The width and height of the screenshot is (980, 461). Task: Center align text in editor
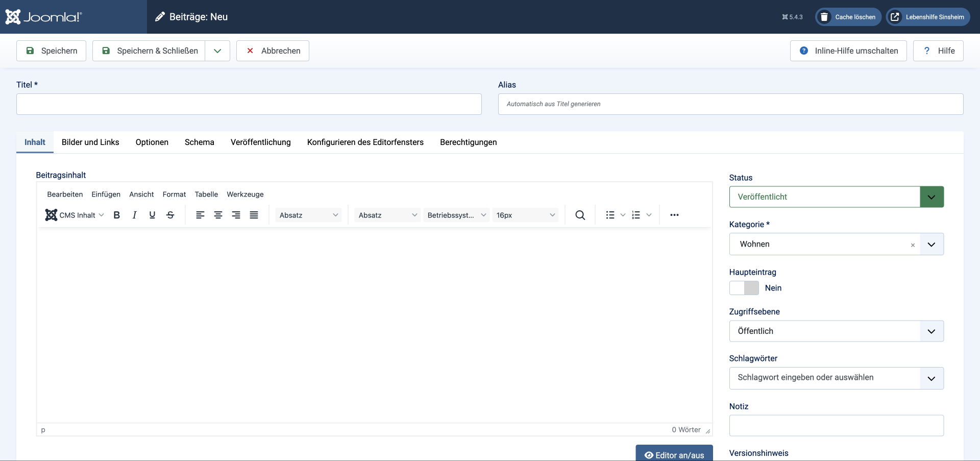click(218, 215)
